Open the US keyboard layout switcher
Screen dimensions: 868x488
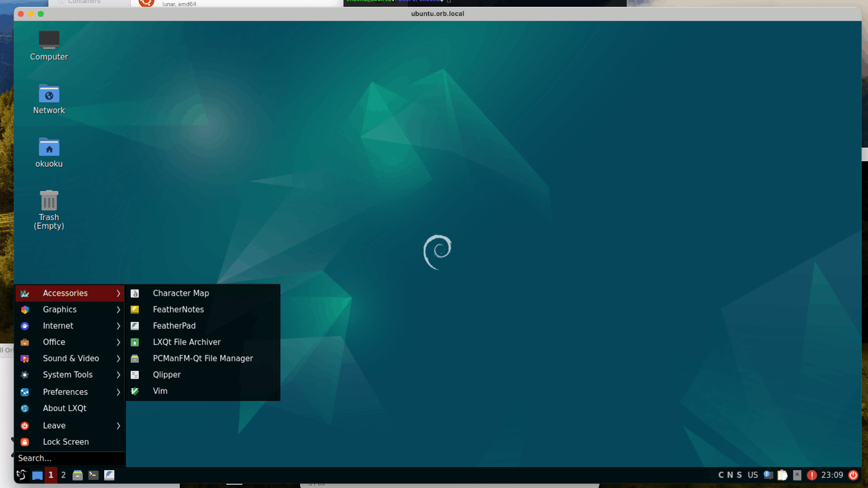pyautogui.click(x=753, y=475)
